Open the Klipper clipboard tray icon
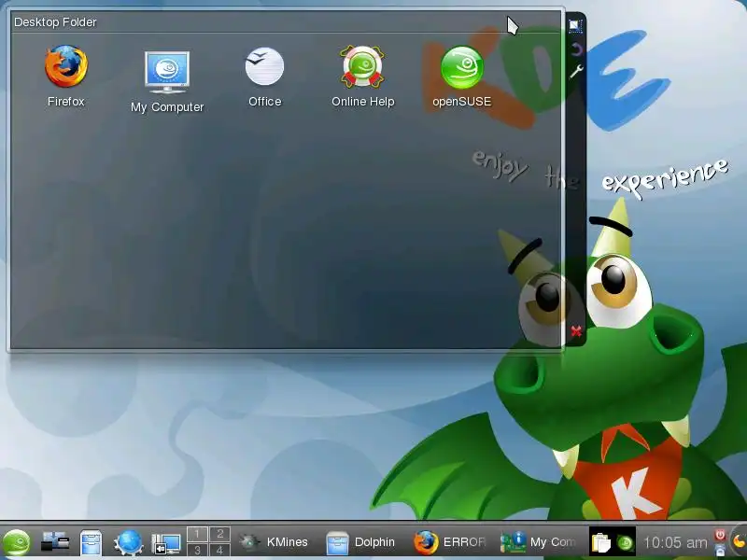 point(600,542)
